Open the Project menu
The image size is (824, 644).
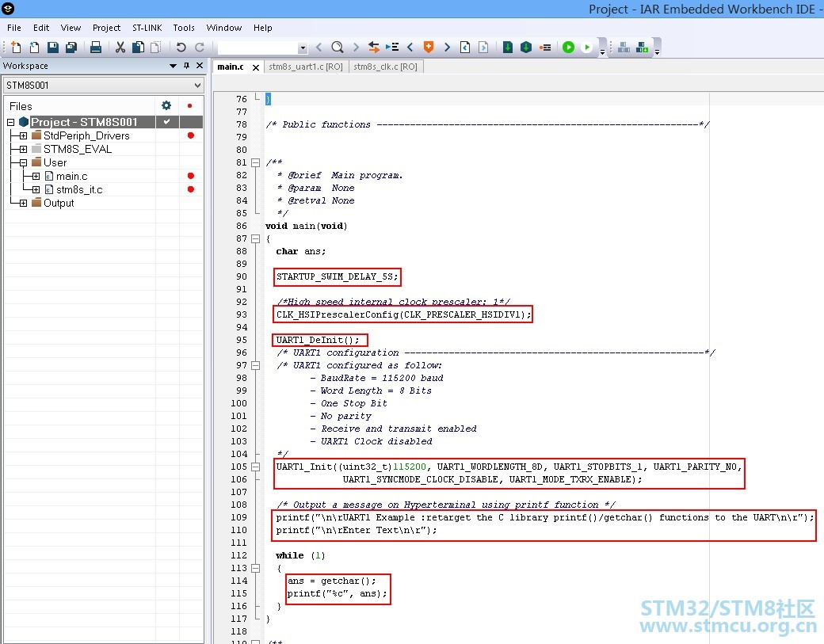tap(107, 28)
